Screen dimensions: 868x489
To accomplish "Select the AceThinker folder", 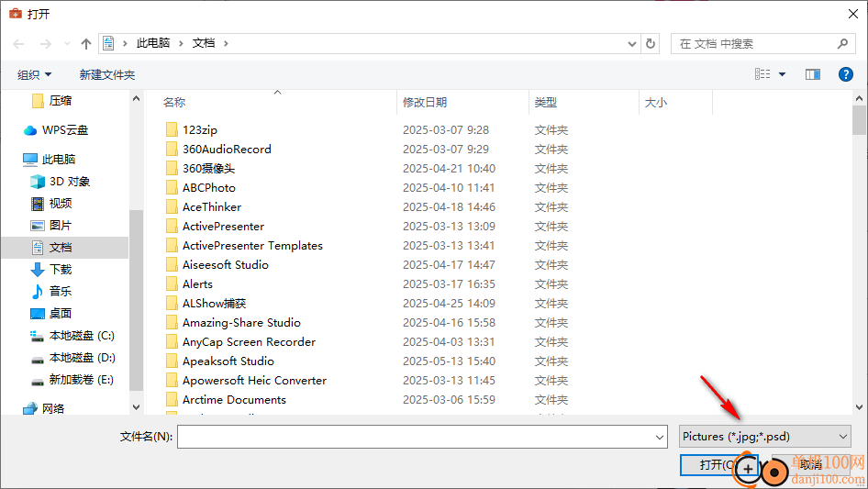I will (212, 207).
